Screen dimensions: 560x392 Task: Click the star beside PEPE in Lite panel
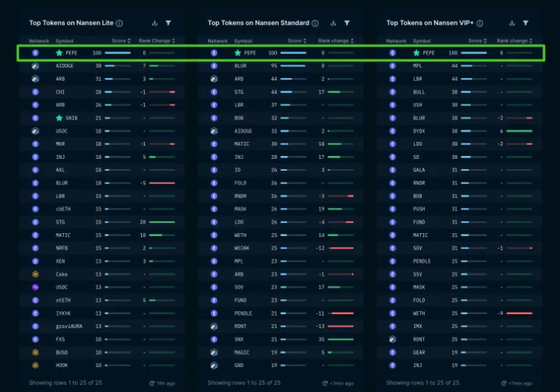tap(59, 53)
